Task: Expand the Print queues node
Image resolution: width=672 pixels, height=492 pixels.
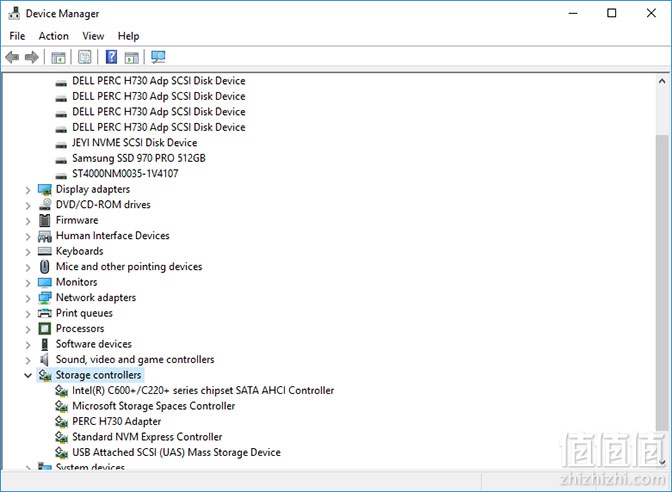Action: point(28,314)
